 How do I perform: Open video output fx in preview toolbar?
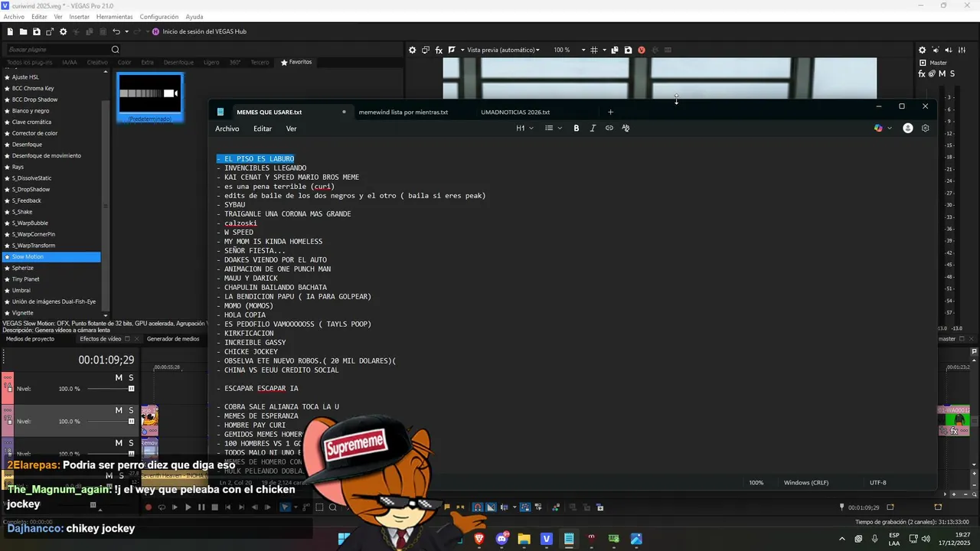tap(439, 50)
